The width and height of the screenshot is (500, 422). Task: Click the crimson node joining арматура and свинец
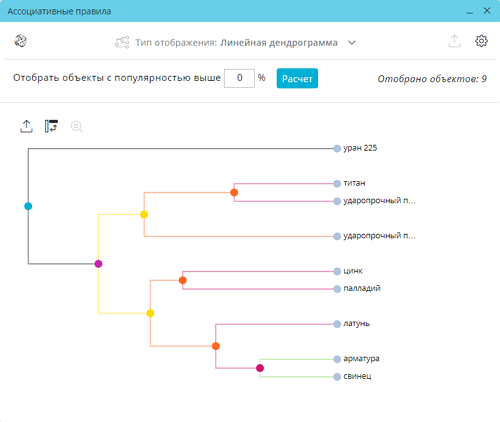coord(260,368)
